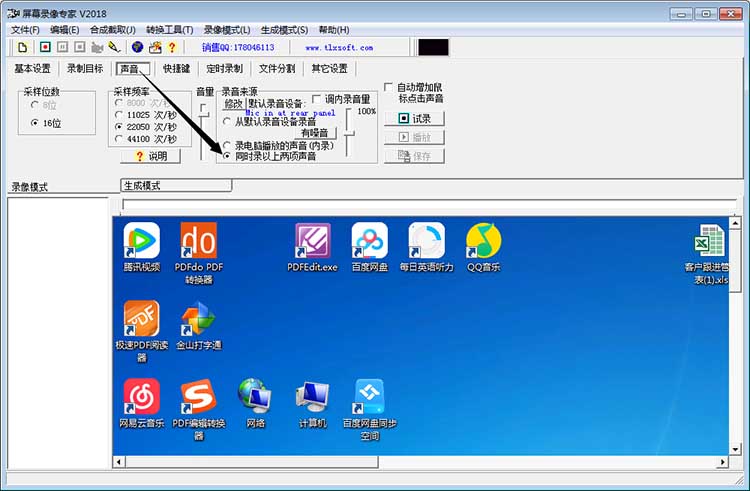
Task: Click the yellow pen toolbar icon
Action: click(x=114, y=47)
